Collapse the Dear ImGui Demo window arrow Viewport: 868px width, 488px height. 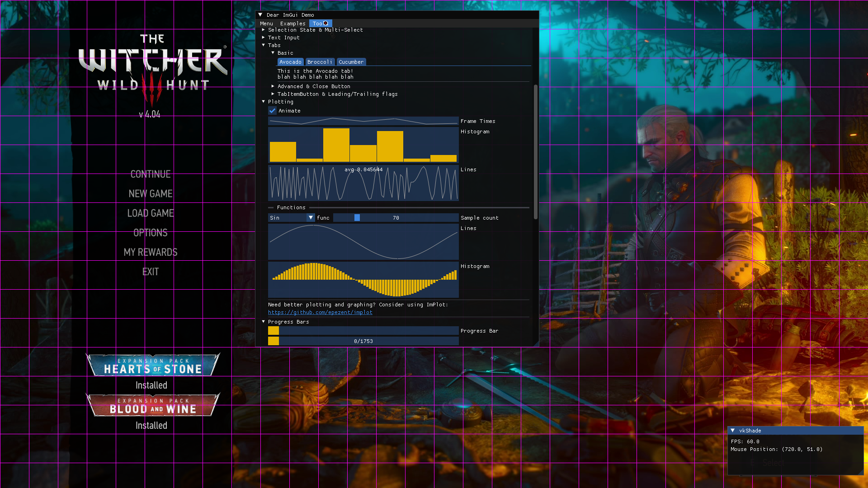260,15
